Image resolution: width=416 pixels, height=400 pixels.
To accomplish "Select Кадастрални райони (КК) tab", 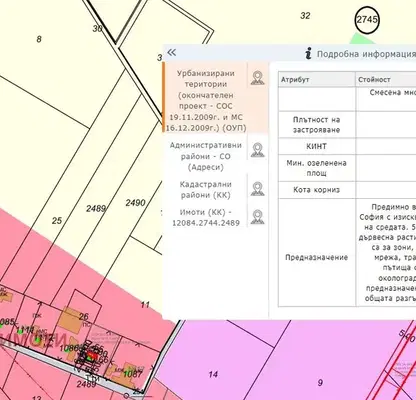I will (205, 189).
